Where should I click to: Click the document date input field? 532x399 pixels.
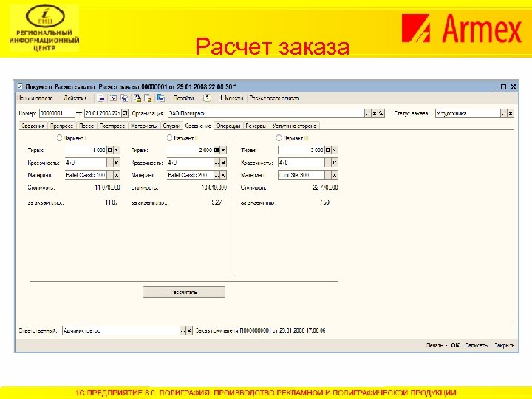point(103,113)
